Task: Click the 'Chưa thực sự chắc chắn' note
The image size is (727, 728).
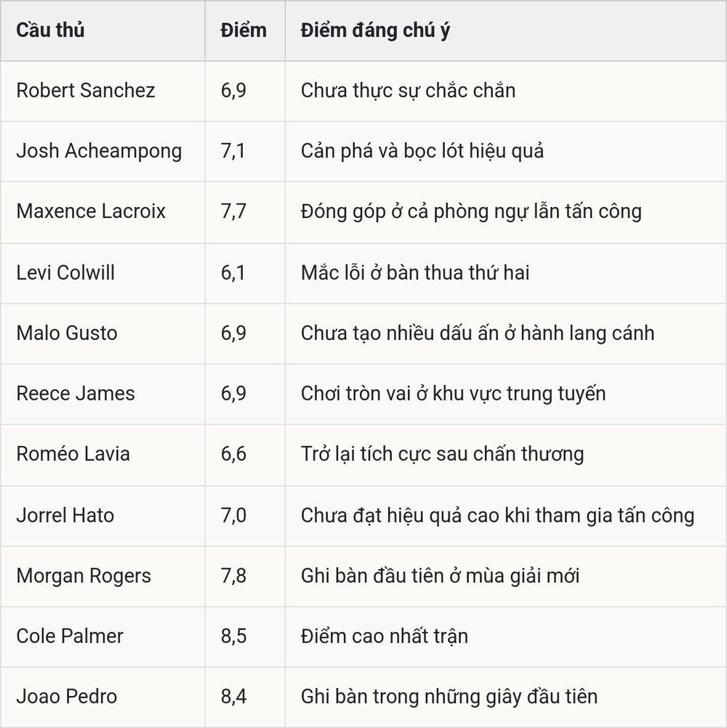Action: [x=408, y=91]
